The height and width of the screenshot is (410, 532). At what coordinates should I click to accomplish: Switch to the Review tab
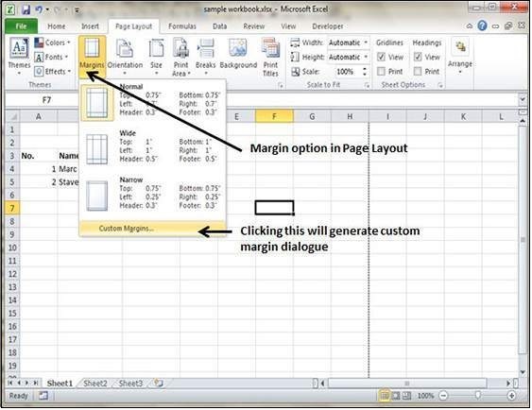tap(254, 26)
